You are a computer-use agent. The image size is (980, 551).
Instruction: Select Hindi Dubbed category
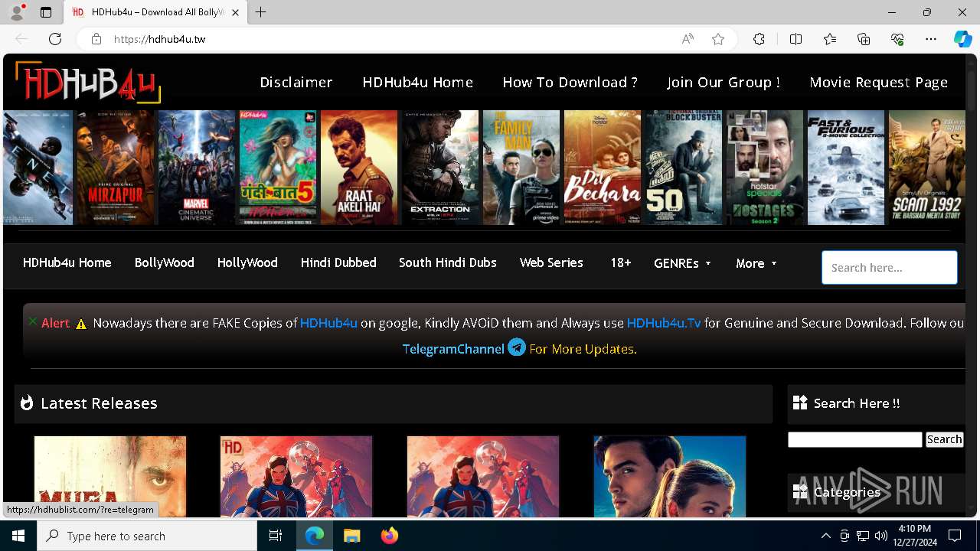[338, 262]
